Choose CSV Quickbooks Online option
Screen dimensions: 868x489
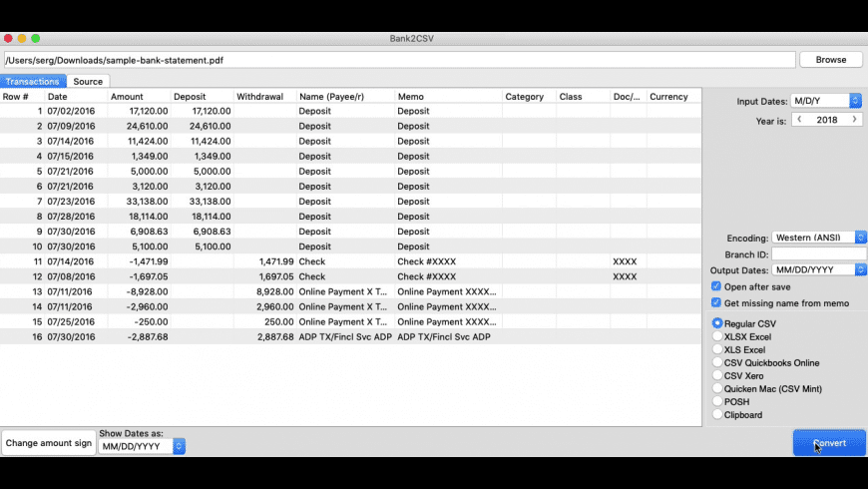[x=717, y=362]
